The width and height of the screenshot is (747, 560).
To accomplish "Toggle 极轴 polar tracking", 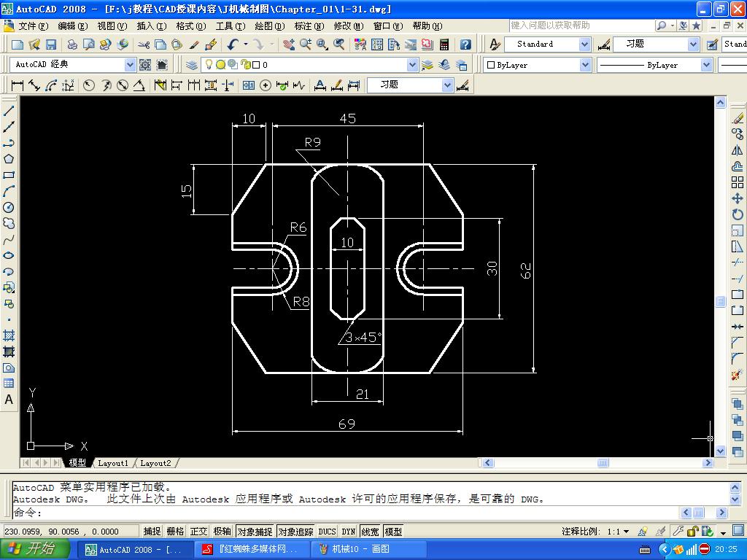I will pyautogui.click(x=222, y=532).
